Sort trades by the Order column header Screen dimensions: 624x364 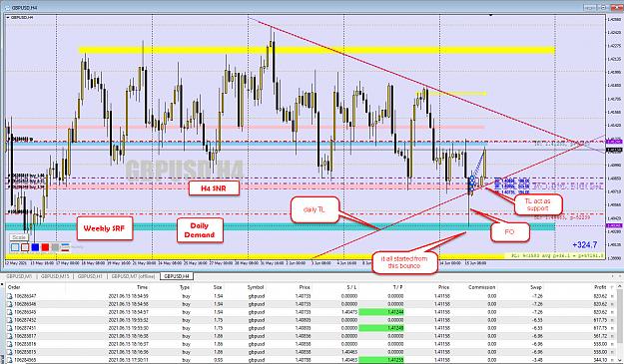point(14,287)
